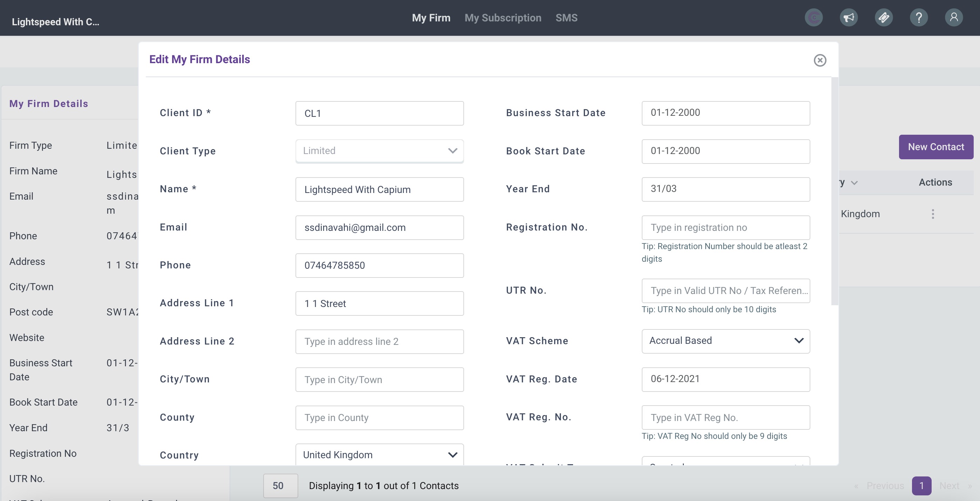Open the help question mark icon
The height and width of the screenshot is (501, 980).
click(919, 18)
